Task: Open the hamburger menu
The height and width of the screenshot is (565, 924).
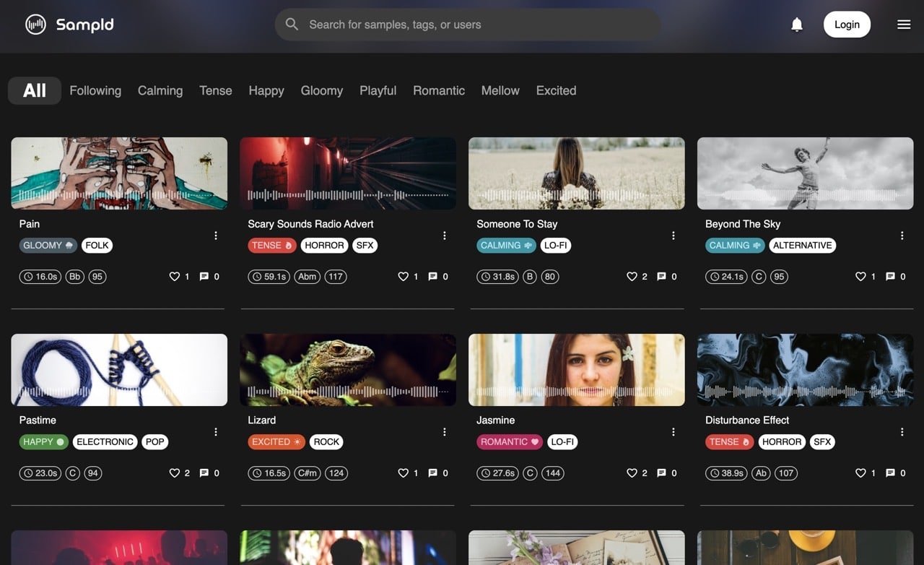Action: [x=904, y=25]
